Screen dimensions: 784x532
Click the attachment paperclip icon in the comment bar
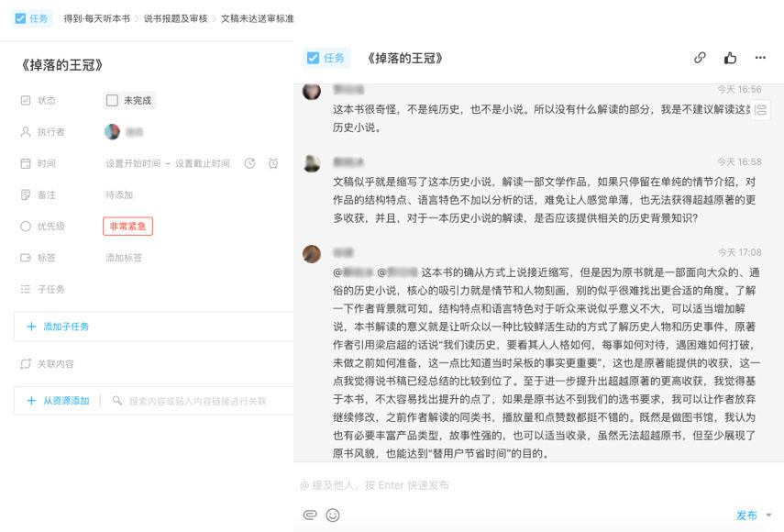[312, 515]
